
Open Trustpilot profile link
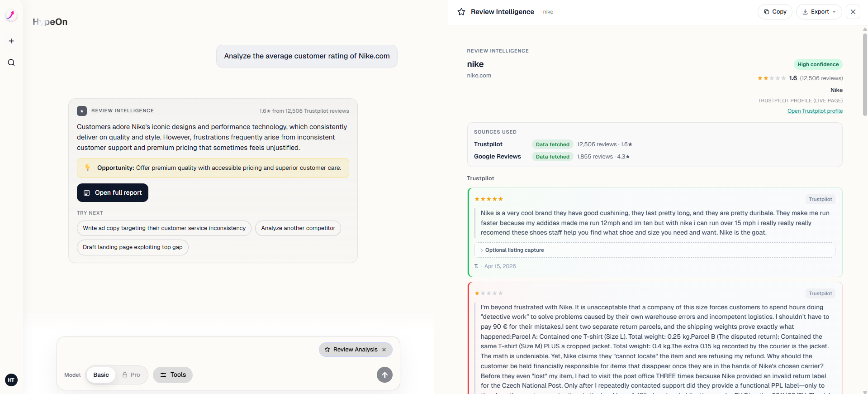[x=815, y=111]
